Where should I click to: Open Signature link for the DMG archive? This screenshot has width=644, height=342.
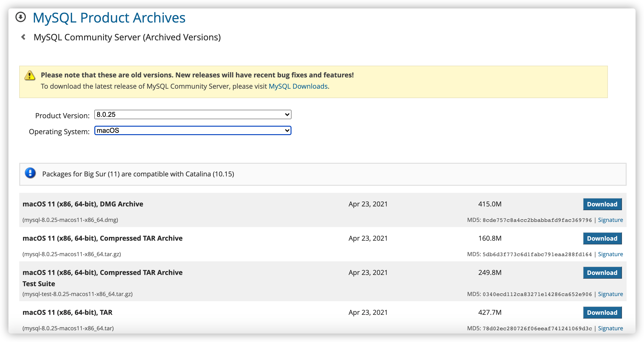[x=610, y=220]
